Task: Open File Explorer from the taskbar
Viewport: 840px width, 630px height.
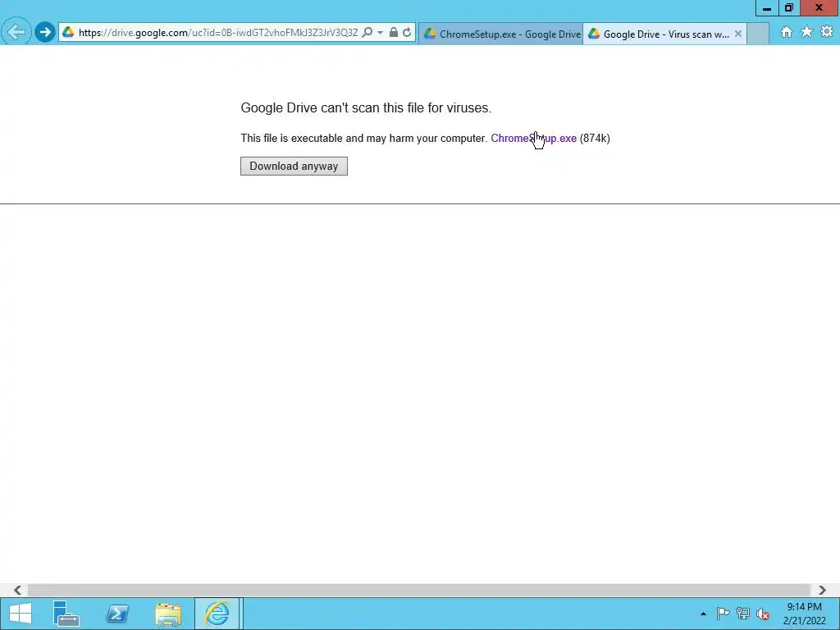Action: coord(168,614)
